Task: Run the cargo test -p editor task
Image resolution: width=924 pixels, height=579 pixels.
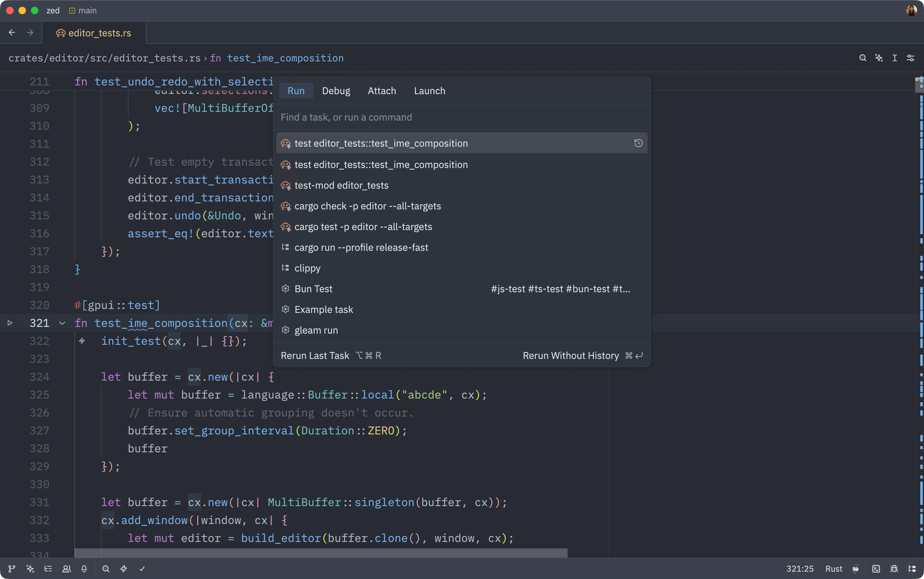Action: click(x=363, y=227)
